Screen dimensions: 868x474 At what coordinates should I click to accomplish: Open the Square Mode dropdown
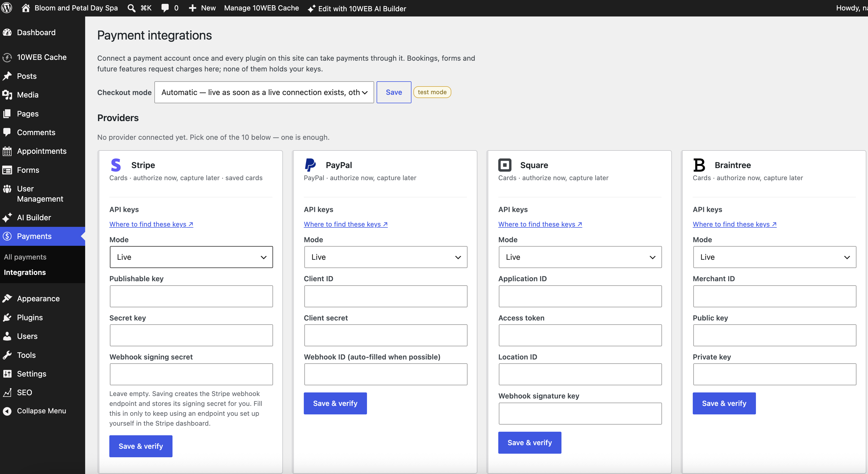tap(580, 257)
